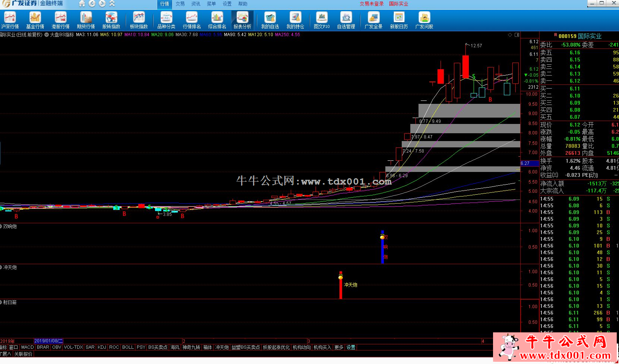Open 综合排名 comprehensive ranking icon
Screen dimensions: 619x364
217,20
